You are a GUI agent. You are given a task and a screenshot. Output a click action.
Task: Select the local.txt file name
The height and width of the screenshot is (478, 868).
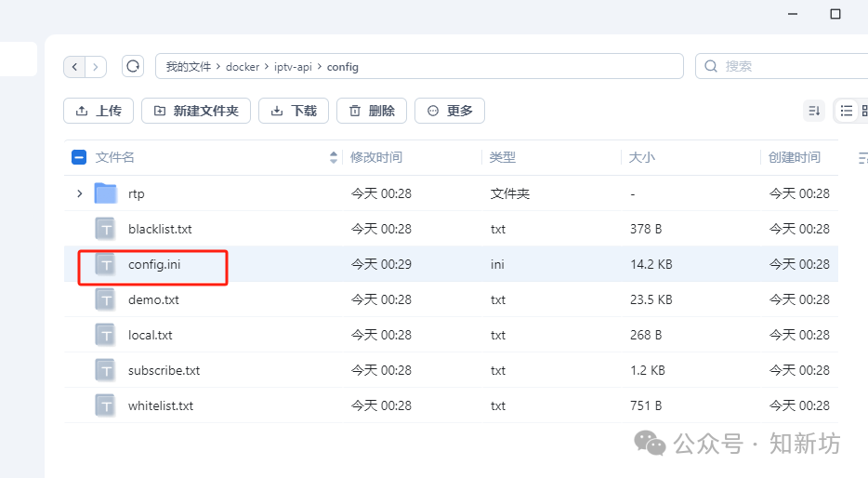tap(150, 335)
